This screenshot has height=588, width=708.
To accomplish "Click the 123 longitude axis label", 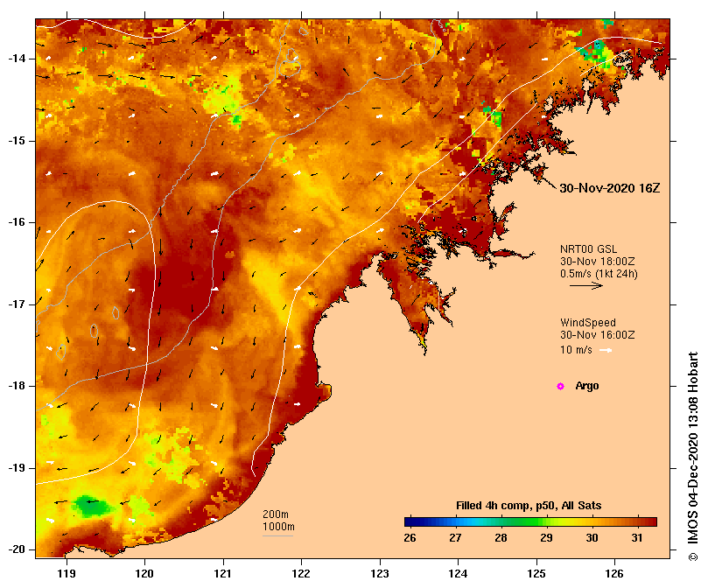I will 380,574.
